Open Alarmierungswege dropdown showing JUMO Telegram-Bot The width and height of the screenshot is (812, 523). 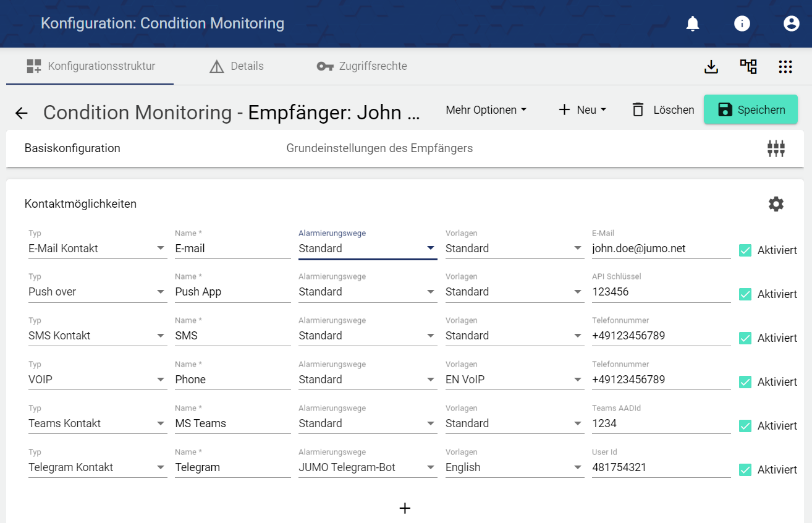pyautogui.click(x=367, y=467)
